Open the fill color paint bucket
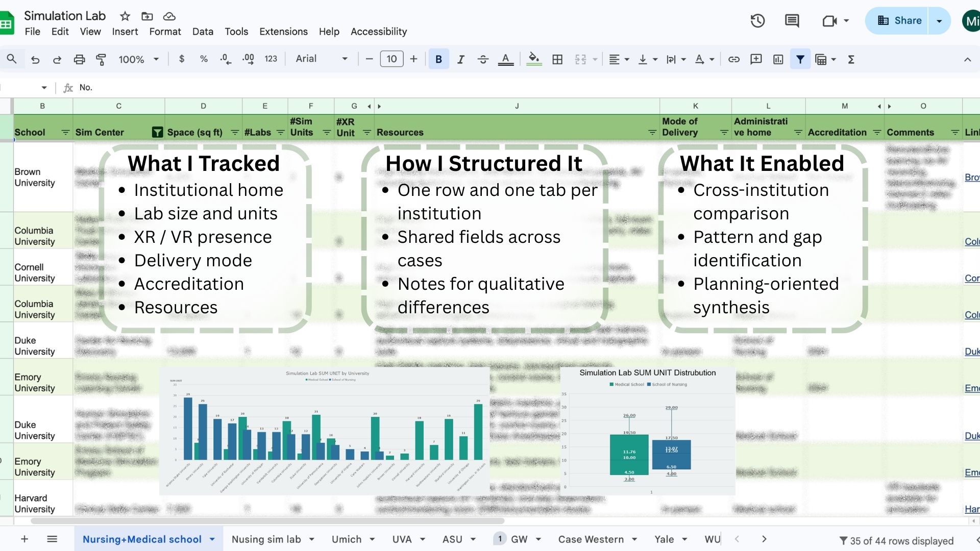The width and height of the screenshot is (980, 551). point(534,59)
